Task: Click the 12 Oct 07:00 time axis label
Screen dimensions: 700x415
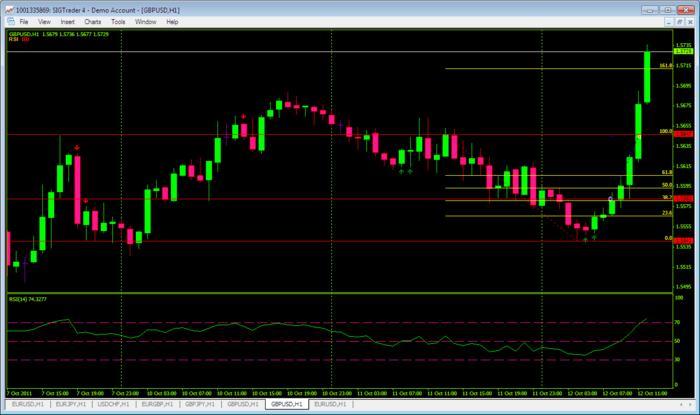Action: click(x=617, y=393)
